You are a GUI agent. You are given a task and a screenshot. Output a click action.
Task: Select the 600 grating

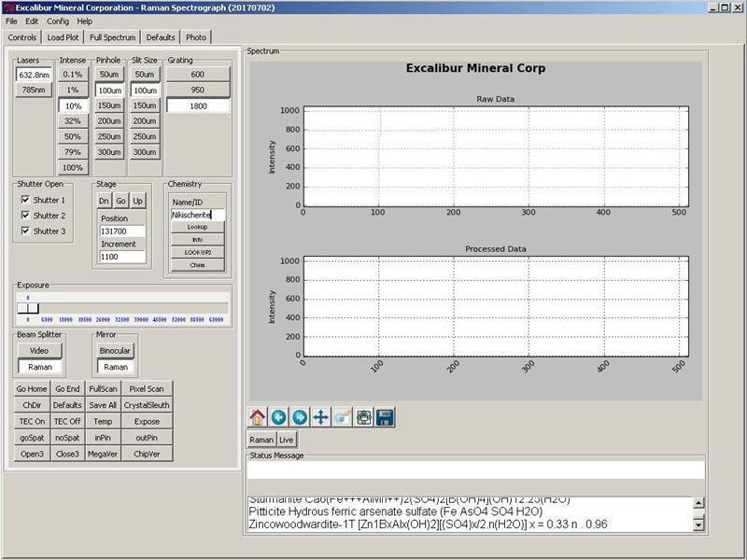pyautogui.click(x=198, y=75)
